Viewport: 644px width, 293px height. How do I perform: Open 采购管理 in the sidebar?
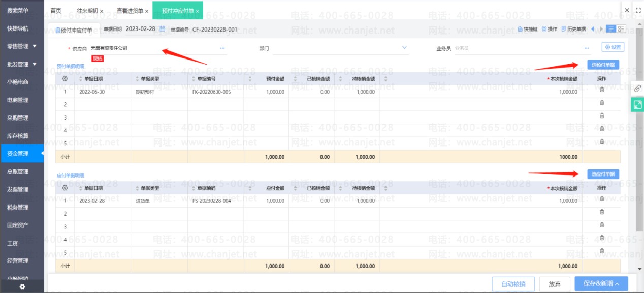(18, 118)
